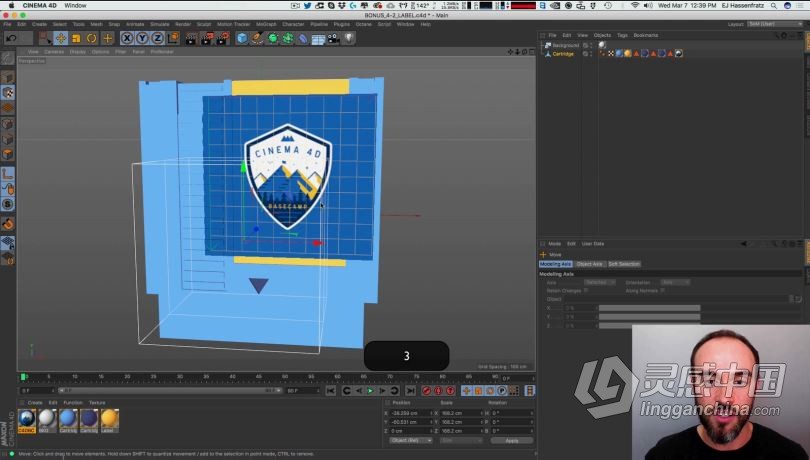Open Attribute Manager User Data menu
The width and height of the screenshot is (810, 460).
click(593, 243)
